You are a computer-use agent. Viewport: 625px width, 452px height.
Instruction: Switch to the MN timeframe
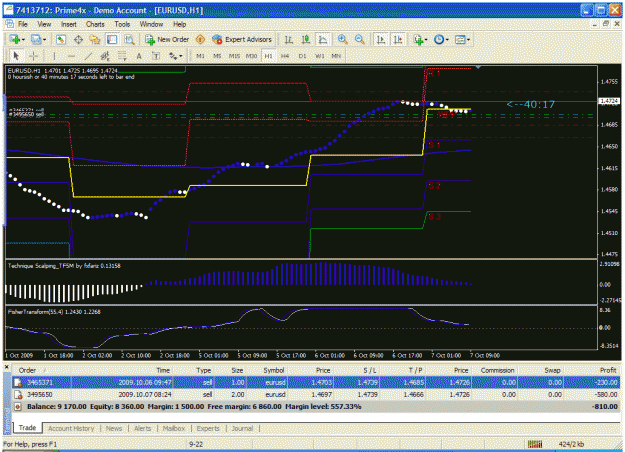336,56
